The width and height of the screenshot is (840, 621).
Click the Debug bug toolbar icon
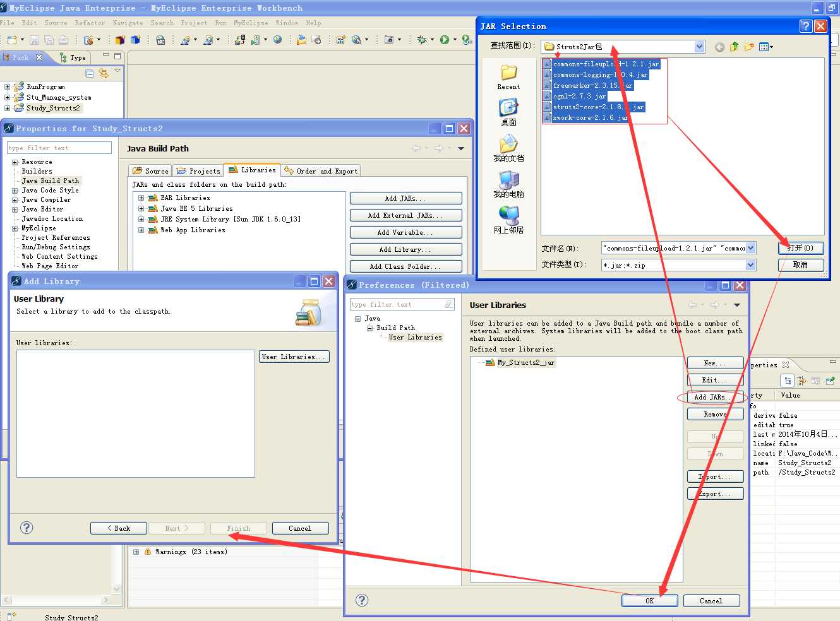coord(422,40)
